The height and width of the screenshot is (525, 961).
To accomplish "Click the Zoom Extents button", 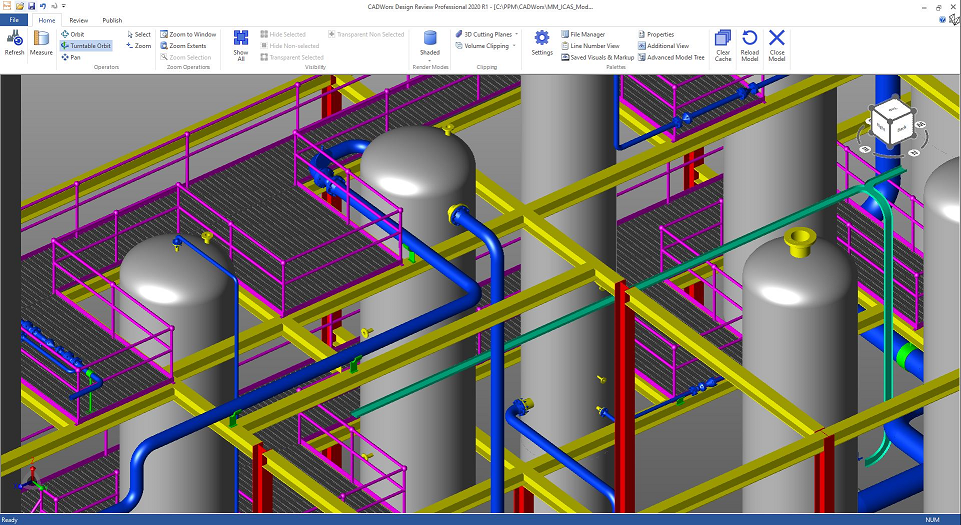I will point(186,46).
